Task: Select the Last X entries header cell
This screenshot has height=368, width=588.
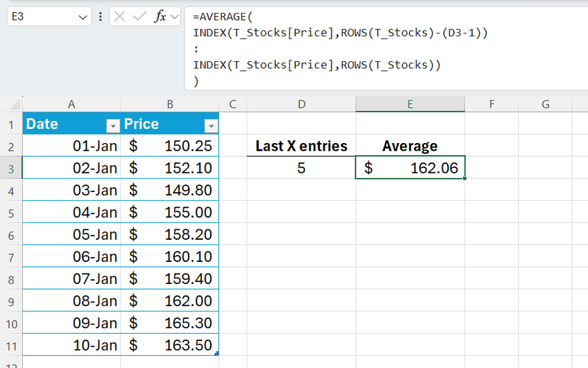Action: point(301,146)
